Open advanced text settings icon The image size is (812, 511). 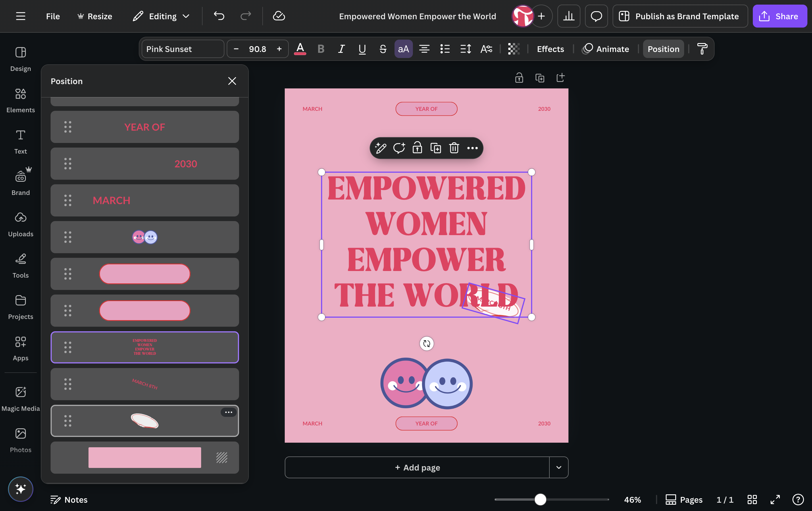(486, 49)
